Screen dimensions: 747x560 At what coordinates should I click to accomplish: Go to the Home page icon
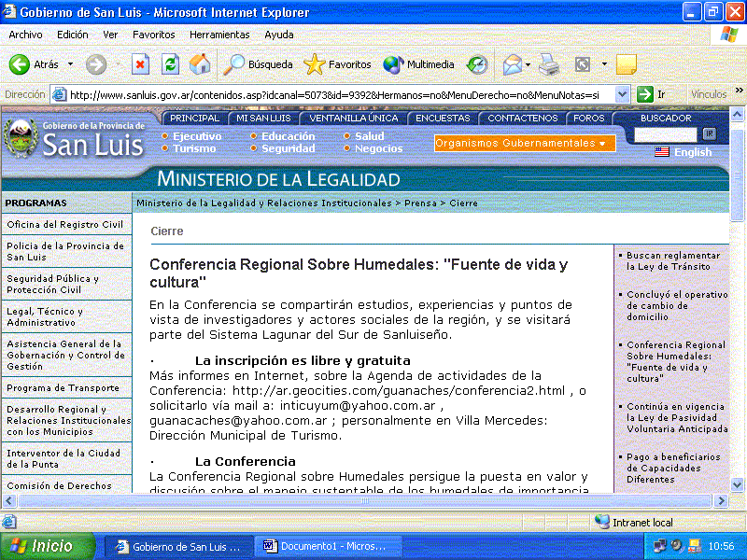pos(199,64)
